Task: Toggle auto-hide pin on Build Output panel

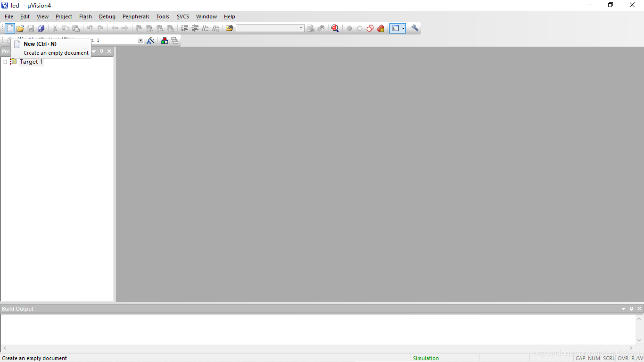Action: pyautogui.click(x=631, y=309)
